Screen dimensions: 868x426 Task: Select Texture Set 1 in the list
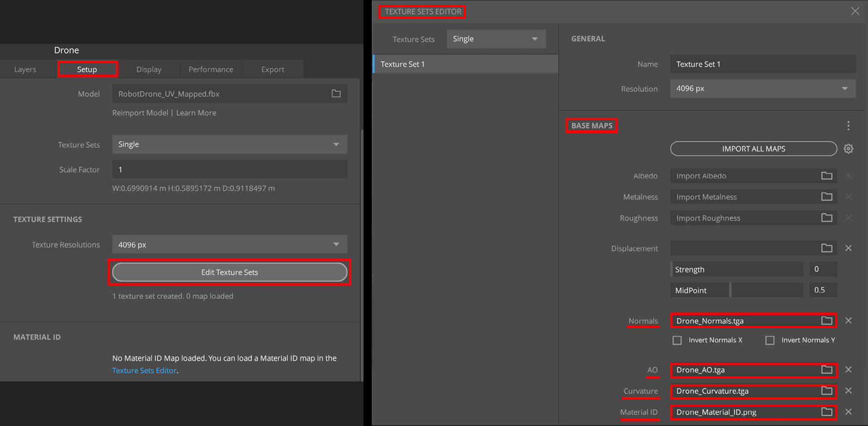pyautogui.click(x=466, y=64)
